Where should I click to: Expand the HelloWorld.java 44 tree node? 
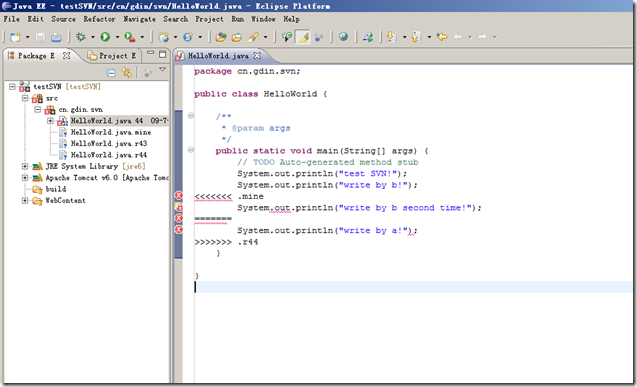50,121
